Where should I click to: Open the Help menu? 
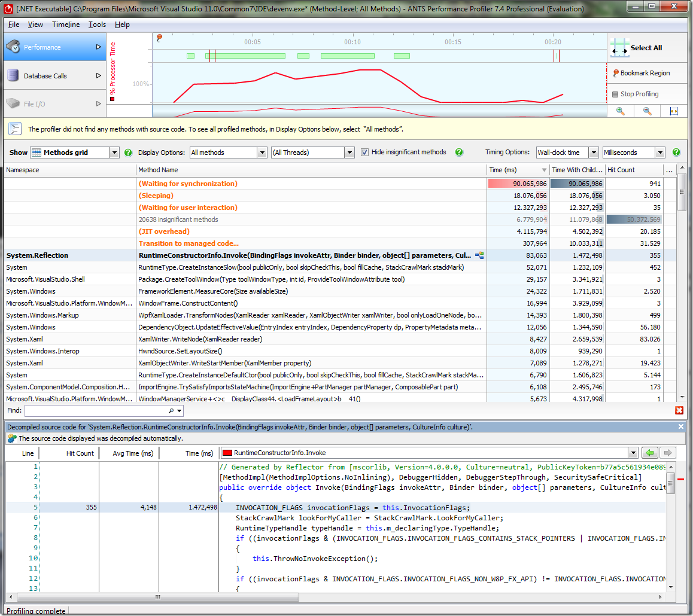(122, 25)
